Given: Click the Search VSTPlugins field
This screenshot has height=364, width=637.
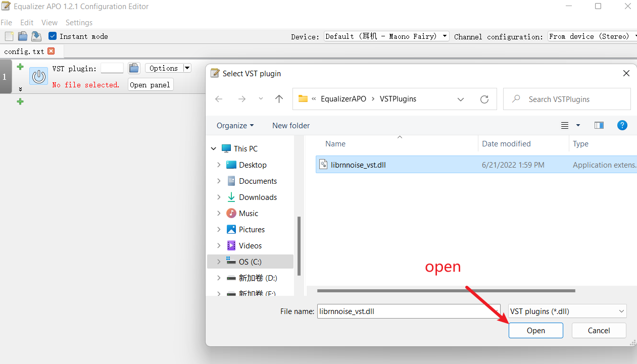Looking at the screenshot, I should tap(567, 99).
